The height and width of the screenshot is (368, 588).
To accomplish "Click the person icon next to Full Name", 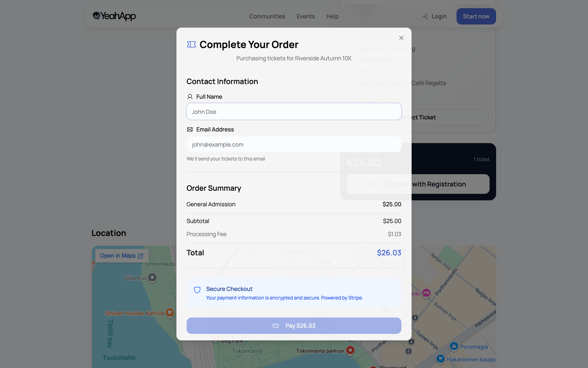I will coord(190,97).
